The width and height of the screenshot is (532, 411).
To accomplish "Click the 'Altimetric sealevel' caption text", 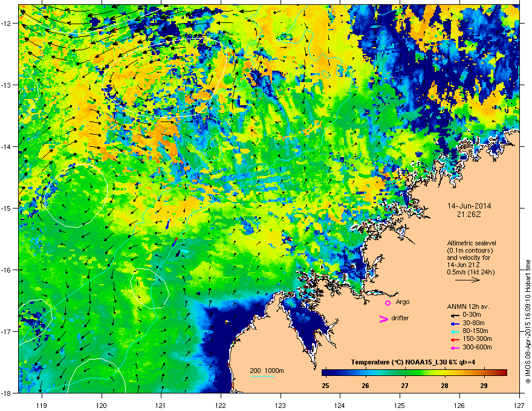I will [472, 243].
